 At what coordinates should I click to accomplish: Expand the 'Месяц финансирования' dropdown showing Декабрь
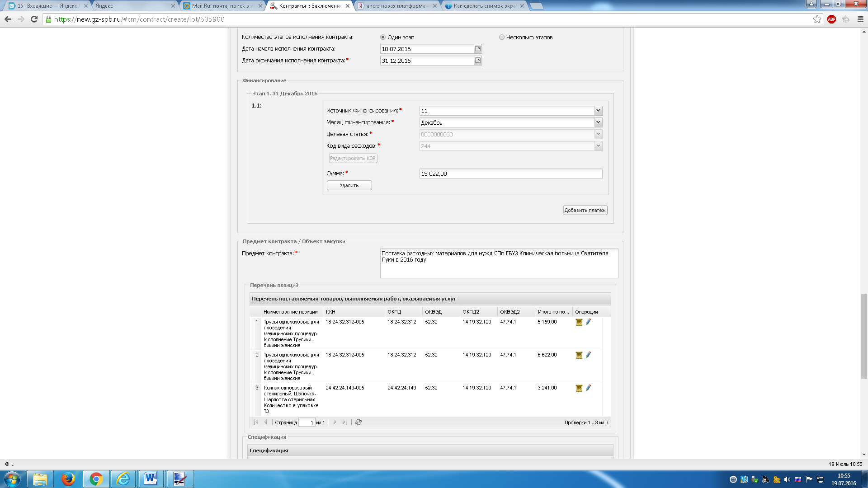[598, 122]
